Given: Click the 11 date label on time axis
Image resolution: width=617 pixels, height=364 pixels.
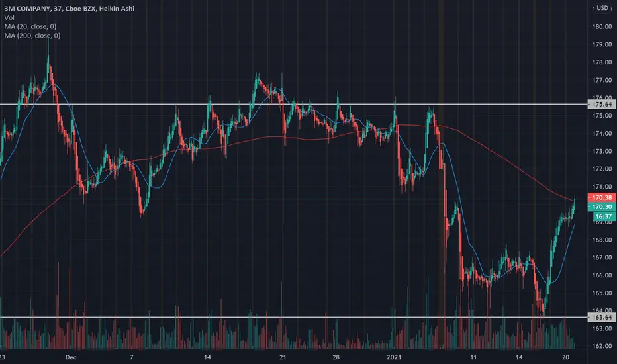Looking at the screenshot, I should (473, 357).
